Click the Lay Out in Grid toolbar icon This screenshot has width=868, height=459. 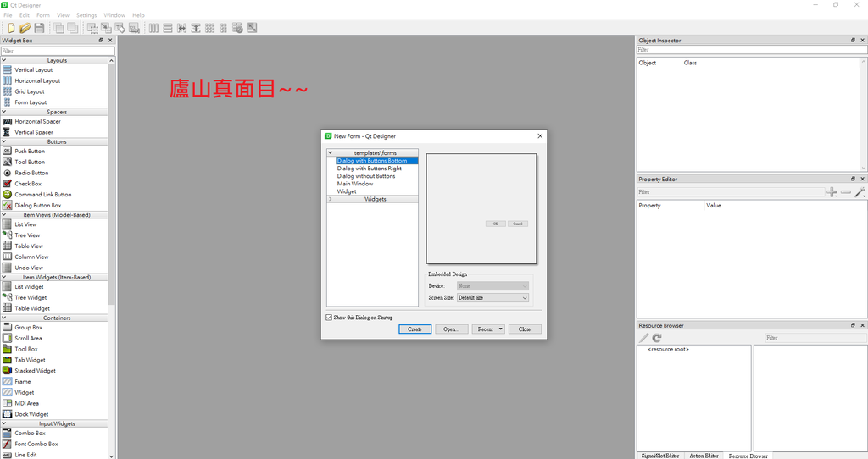point(210,28)
